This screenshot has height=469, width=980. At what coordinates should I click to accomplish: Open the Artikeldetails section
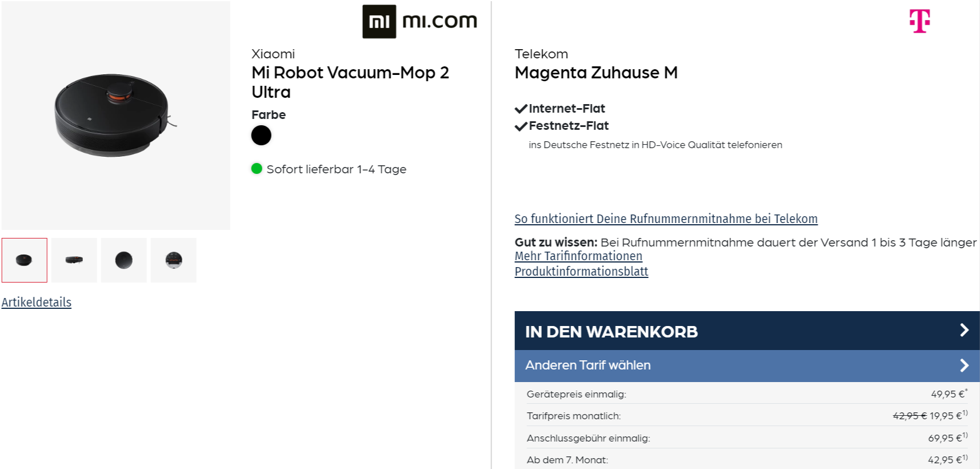(37, 302)
